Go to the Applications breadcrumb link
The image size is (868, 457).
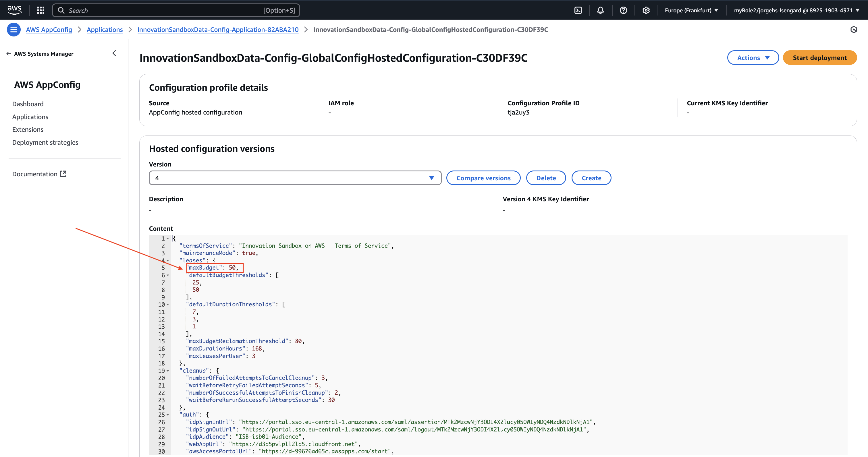[105, 30]
